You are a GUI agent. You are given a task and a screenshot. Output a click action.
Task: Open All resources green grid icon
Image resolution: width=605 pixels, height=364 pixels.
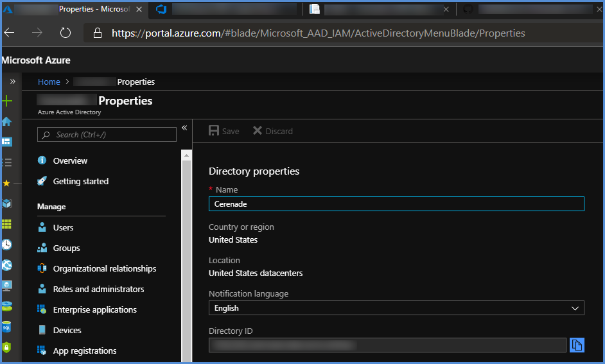click(7, 224)
